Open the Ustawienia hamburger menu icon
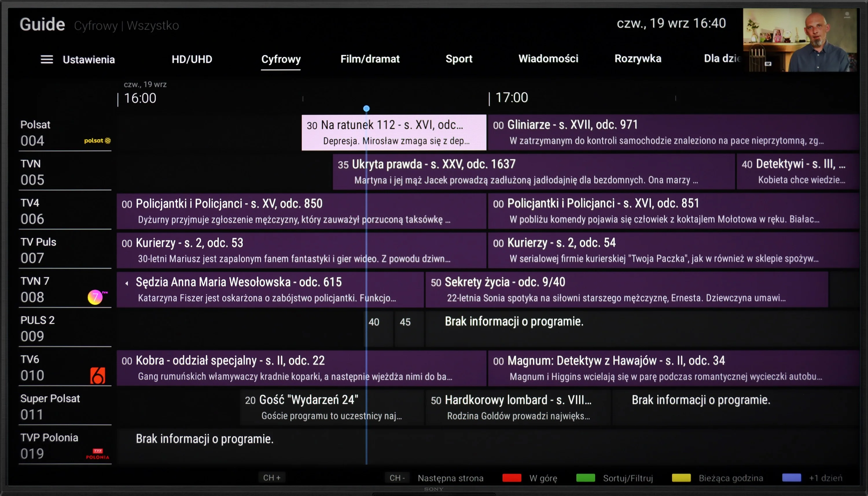Image resolution: width=868 pixels, height=496 pixels. tap(47, 60)
